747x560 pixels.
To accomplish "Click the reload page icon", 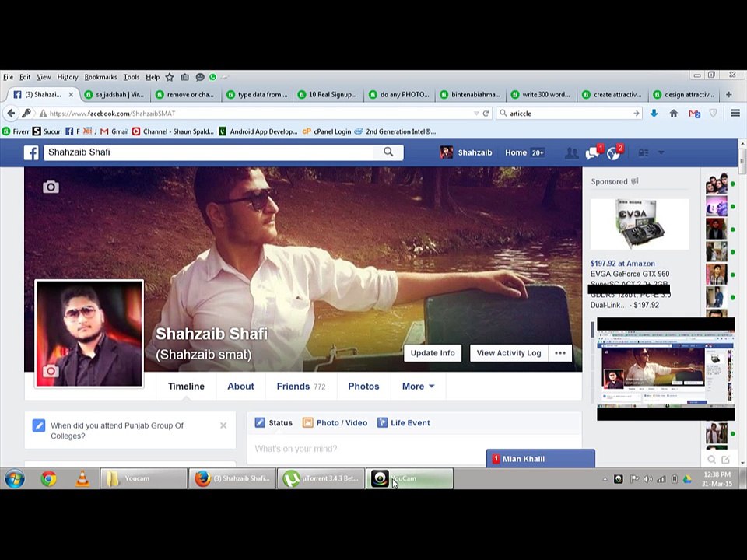I will coord(486,114).
